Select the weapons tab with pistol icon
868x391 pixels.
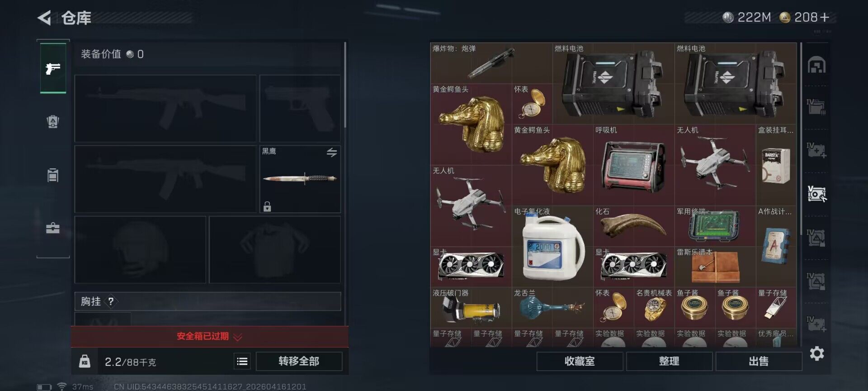point(53,68)
